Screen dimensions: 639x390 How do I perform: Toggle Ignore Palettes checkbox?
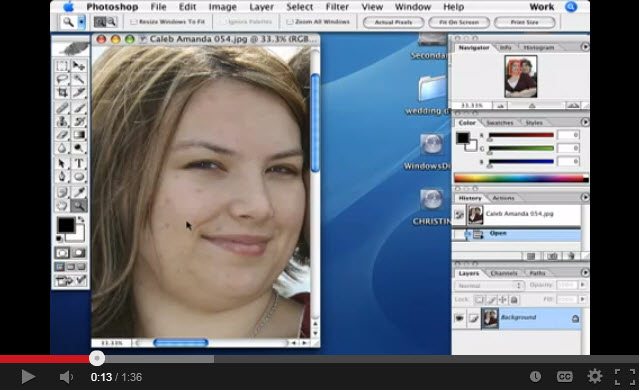pyautogui.click(x=223, y=22)
